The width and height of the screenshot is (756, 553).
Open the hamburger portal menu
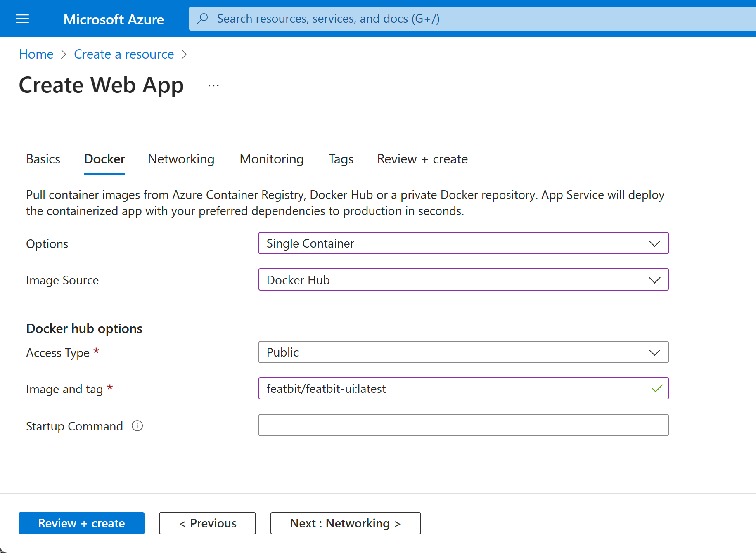[x=22, y=19]
